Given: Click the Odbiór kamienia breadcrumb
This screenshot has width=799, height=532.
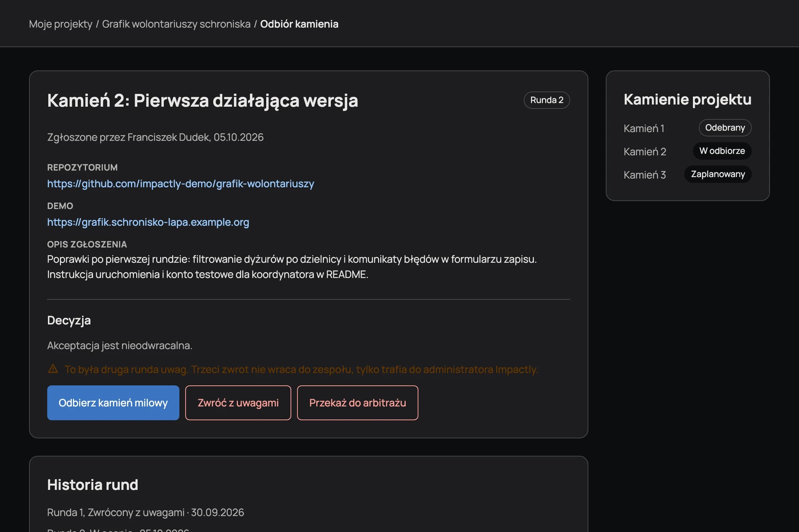Looking at the screenshot, I should 299,24.
